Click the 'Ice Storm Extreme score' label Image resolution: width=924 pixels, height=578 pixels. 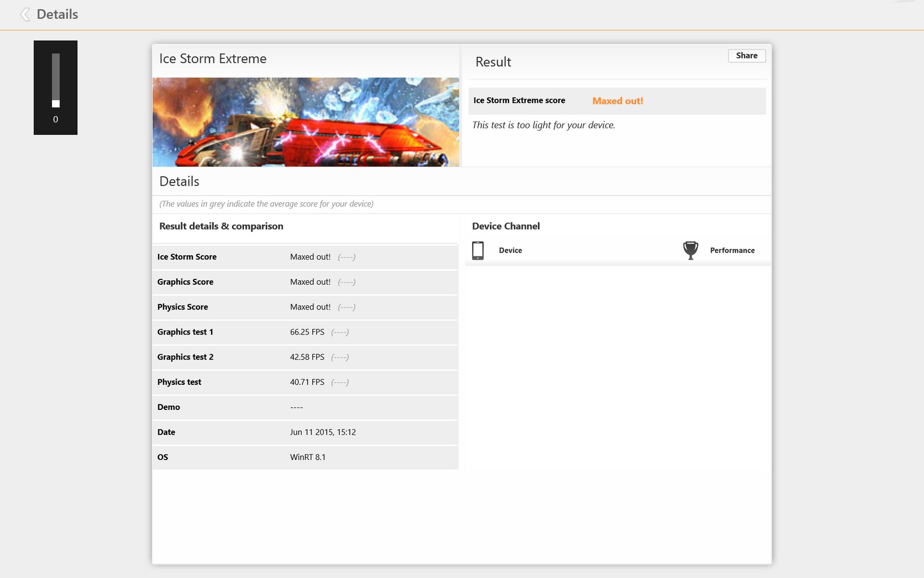pyautogui.click(x=519, y=101)
